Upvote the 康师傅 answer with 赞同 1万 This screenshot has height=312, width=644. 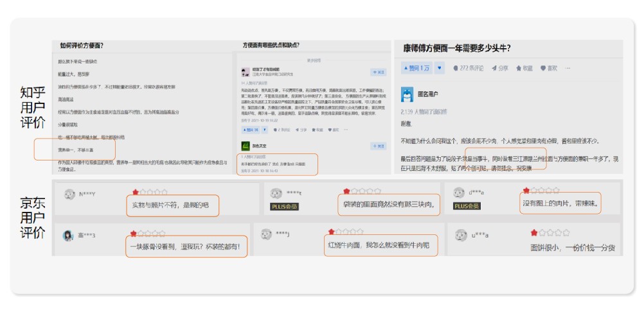coord(416,68)
